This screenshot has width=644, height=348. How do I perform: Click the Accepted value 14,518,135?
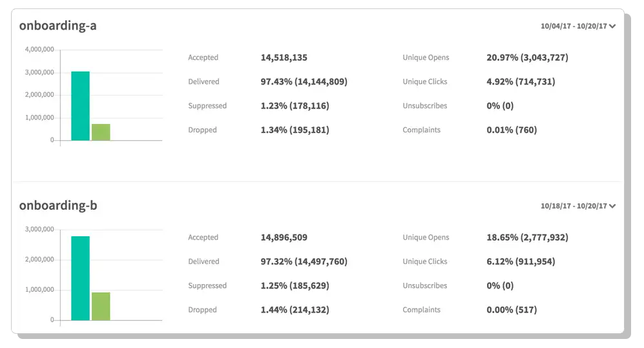coord(284,57)
